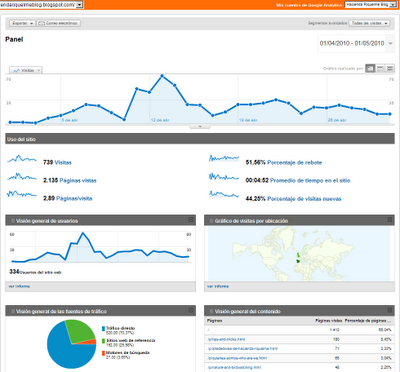Click the world map in ubicación widget

coord(299,254)
